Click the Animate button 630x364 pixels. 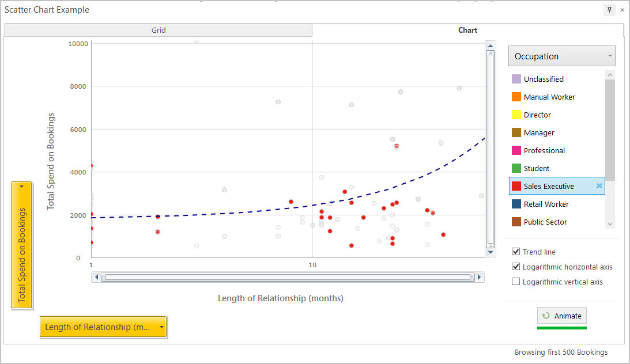click(561, 316)
